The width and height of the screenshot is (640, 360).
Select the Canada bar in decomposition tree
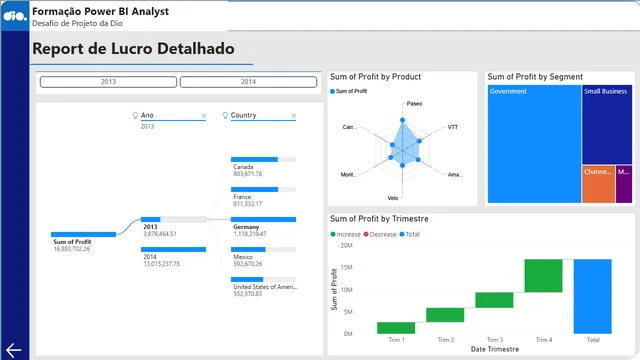(263, 159)
